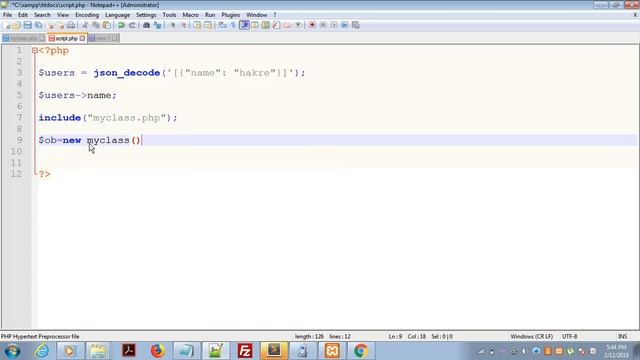Toggle the highlighted indent guide button

click(x=244, y=25)
